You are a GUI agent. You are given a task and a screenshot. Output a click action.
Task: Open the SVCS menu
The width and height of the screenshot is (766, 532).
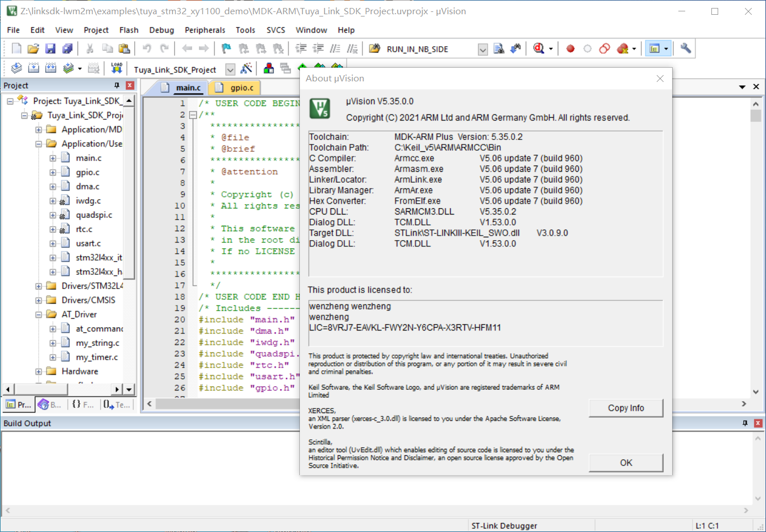(276, 30)
